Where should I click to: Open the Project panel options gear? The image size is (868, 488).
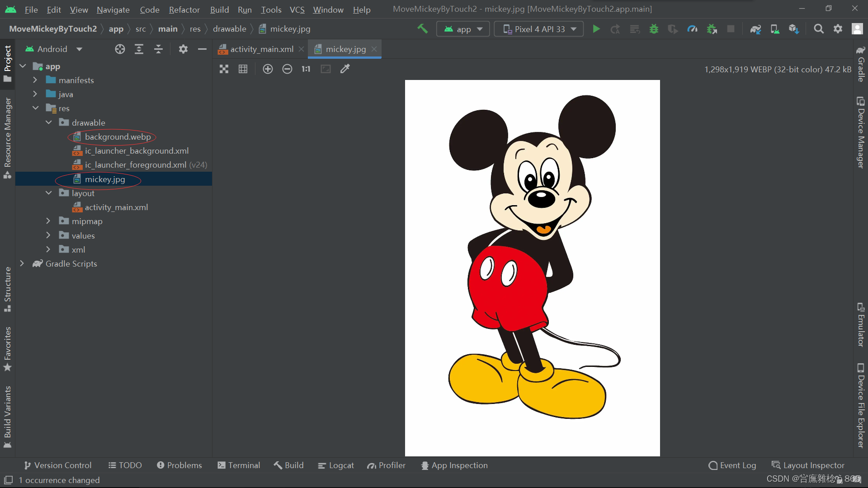(183, 49)
